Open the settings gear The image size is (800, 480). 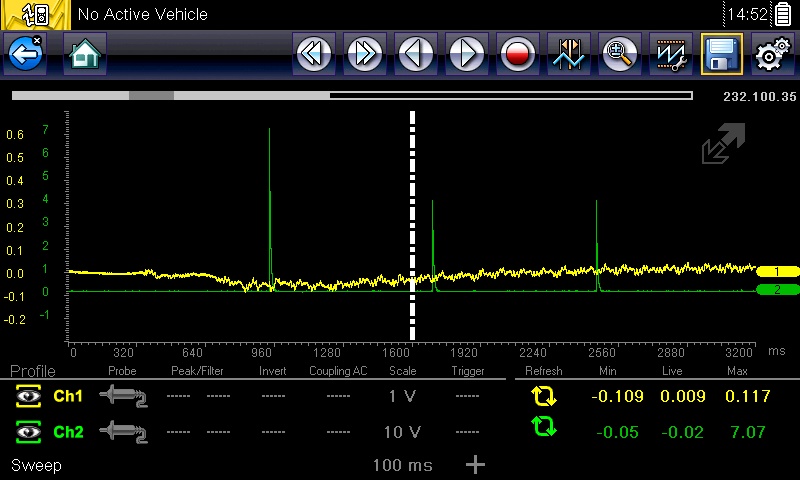point(771,53)
